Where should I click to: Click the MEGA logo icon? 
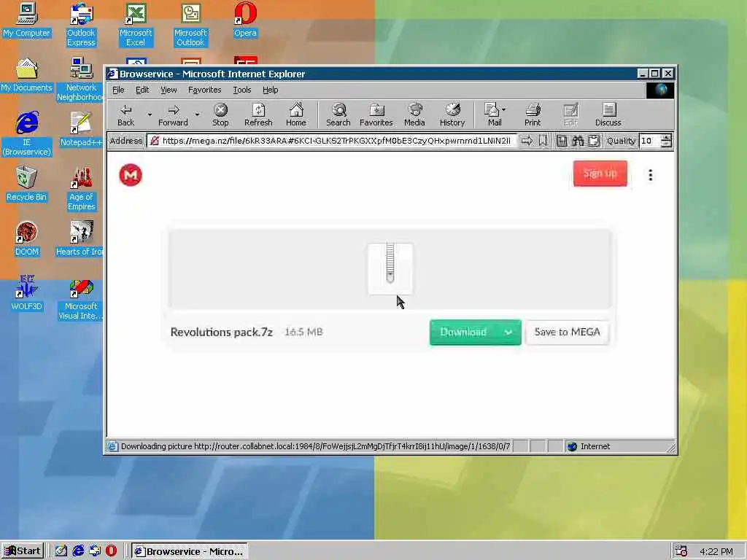pyautogui.click(x=131, y=175)
